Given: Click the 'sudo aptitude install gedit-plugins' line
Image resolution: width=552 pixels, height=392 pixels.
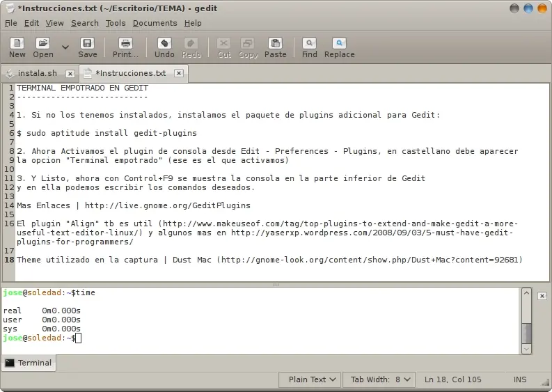Looking at the screenshot, I should [107, 133].
